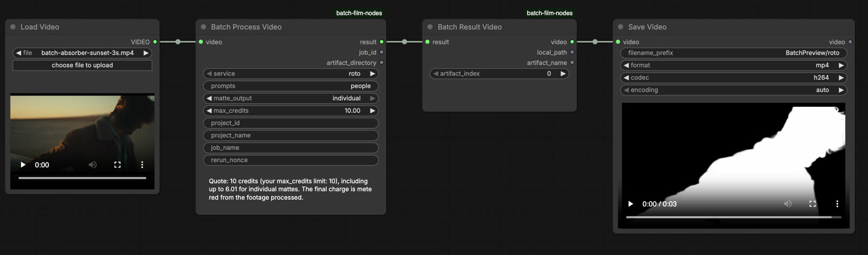The height and width of the screenshot is (255, 868).
Task: Select the previous service option arrow
Action: (209, 73)
